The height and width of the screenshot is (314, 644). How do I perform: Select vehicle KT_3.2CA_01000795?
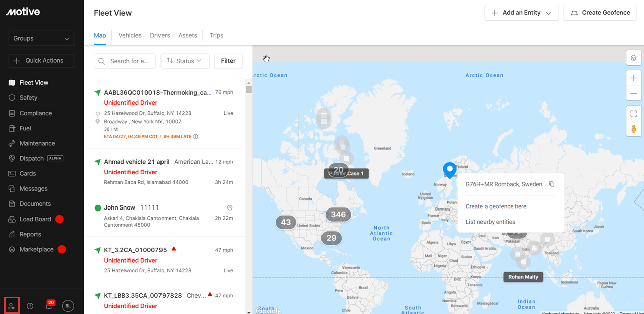pyautogui.click(x=135, y=250)
